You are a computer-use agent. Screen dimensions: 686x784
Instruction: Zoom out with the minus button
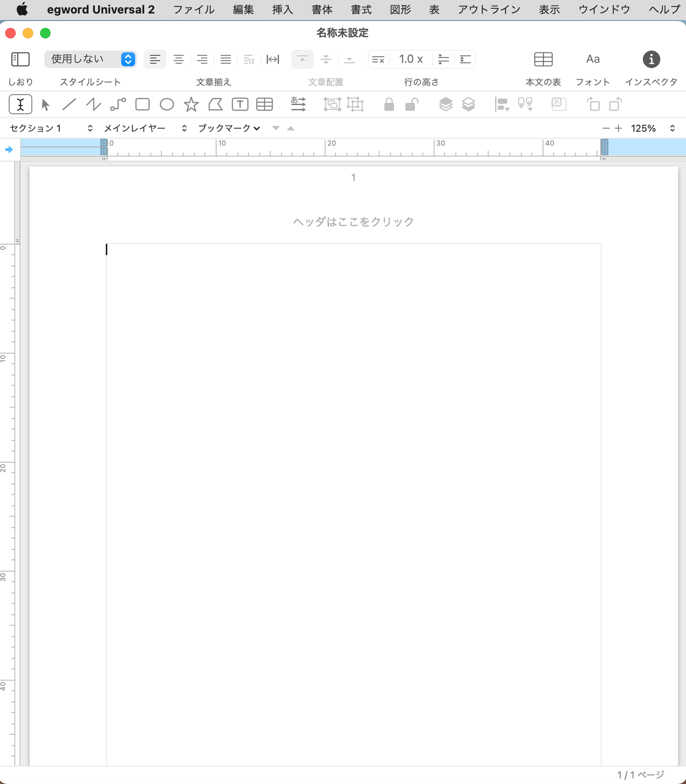pos(606,128)
